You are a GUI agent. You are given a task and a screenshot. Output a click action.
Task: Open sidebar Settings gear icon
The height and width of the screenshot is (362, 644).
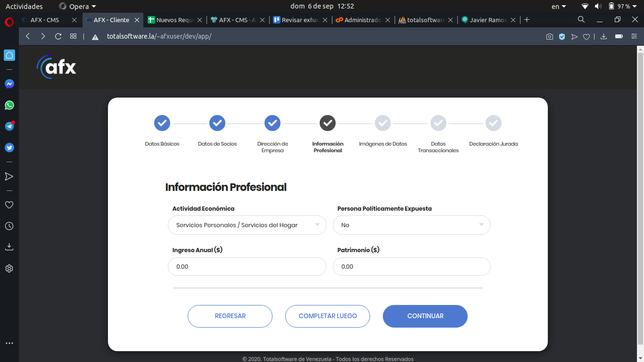tap(9, 269)
